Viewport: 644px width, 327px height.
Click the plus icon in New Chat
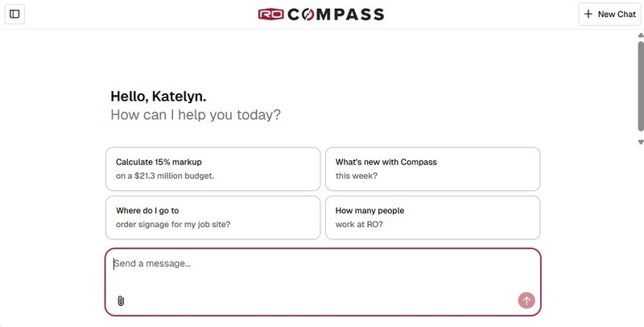coord(588,14)
